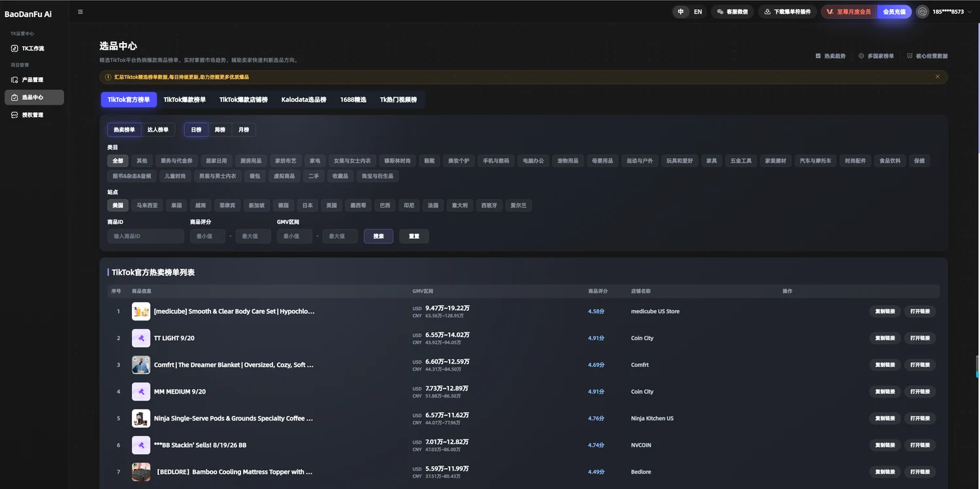Image resolution: width=980 pixels, height=489 pixels.
Task: Click the 商品ID input field
Action: click(146, 236)
